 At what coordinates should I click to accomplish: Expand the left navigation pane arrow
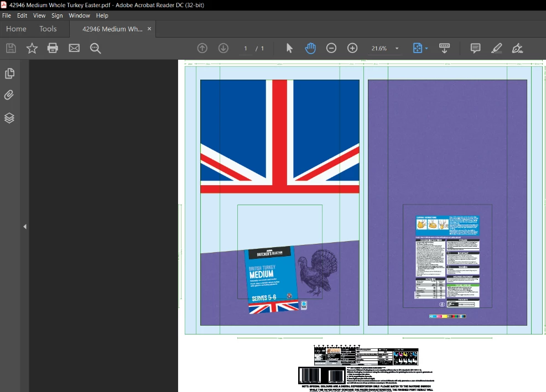point(25,227)
